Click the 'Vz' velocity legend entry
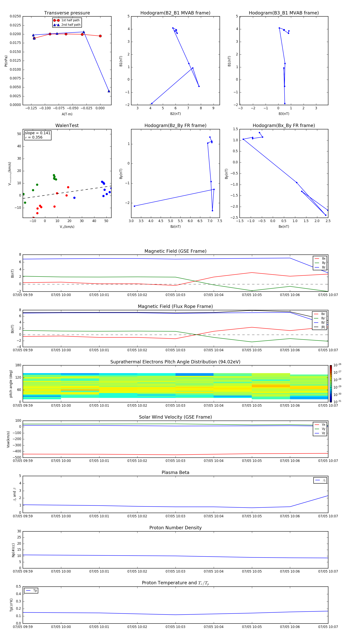 320,433
